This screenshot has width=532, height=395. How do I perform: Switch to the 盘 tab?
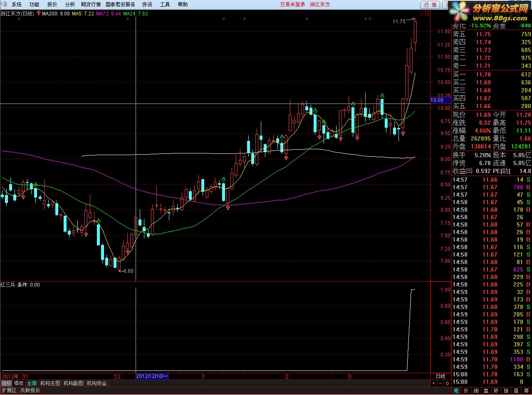486,391
